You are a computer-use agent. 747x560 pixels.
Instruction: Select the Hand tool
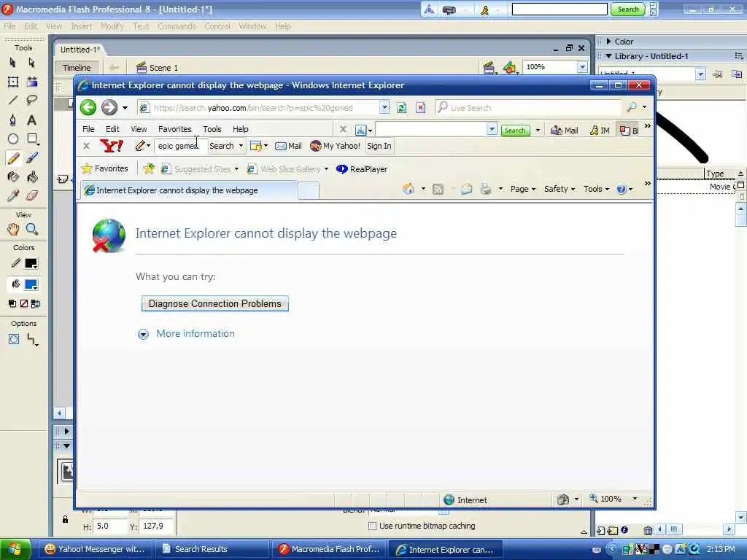[13, 230]
